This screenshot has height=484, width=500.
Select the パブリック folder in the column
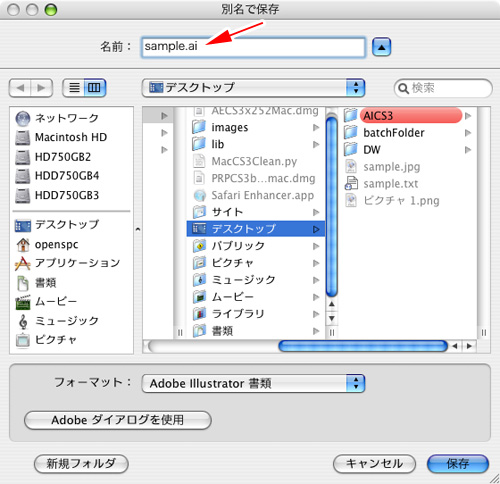(x=256, y=246)
